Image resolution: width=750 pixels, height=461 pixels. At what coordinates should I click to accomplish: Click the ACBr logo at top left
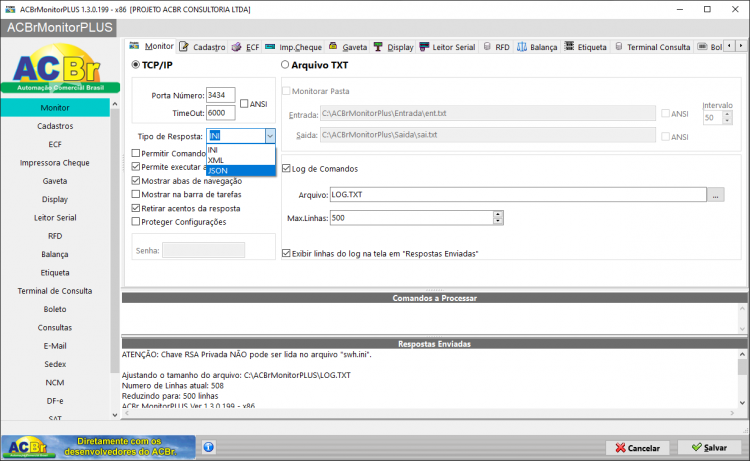point(60,68)
